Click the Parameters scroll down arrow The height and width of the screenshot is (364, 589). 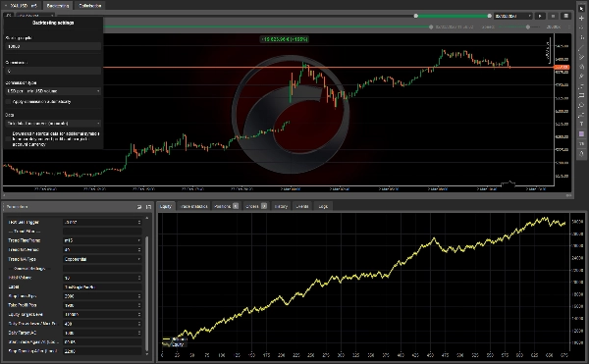147,354
